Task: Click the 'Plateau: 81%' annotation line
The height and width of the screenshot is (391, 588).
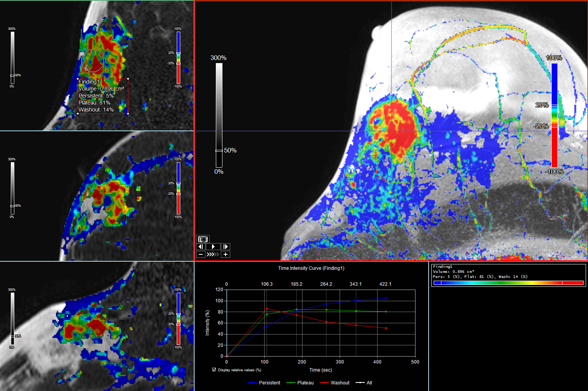Action: pyautogui.click(x=94, y=103)
